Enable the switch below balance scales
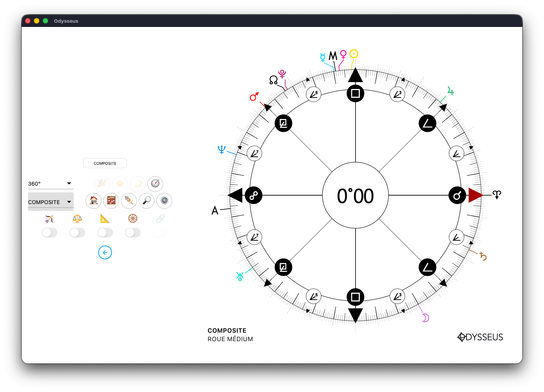This screenshot has height=392, width=544. pos(77,233)
